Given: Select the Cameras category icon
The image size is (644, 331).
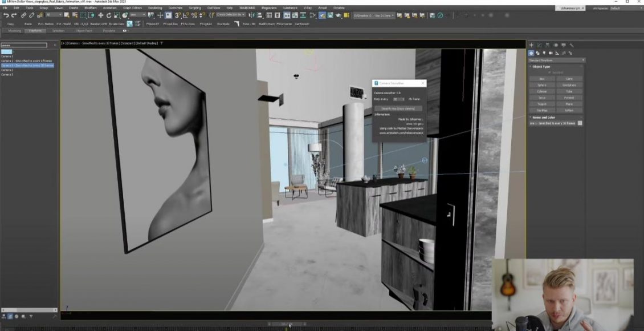Looking at the screenshot, I should 552,53.
